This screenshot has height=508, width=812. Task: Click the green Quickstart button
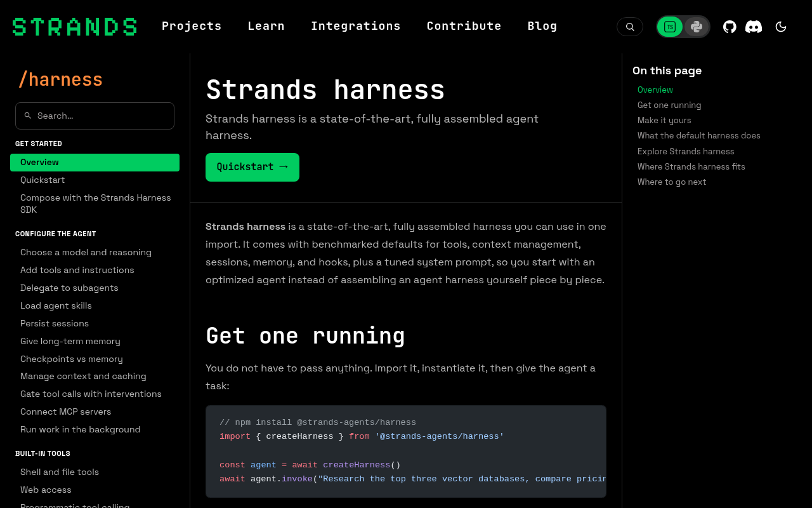pos(252,167)
